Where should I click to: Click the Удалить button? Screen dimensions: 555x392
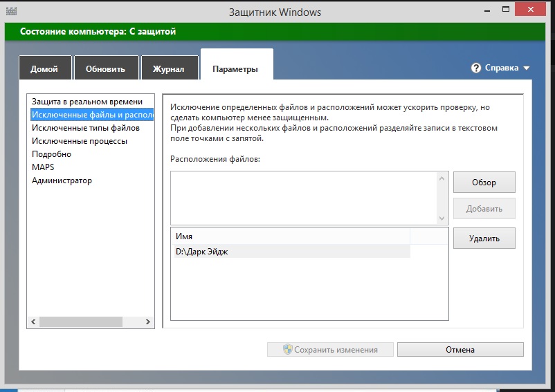point(484,239)
